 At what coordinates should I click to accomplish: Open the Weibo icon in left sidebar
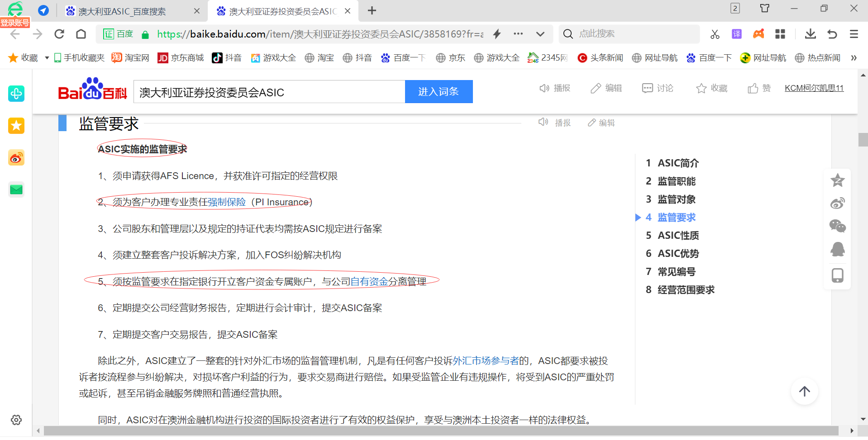16,158
